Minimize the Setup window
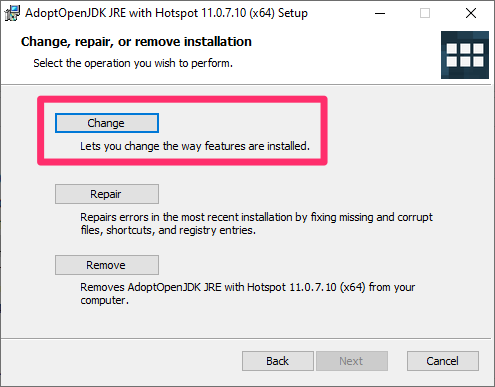This screenshot has height=387, width=495. pos(380,13)
